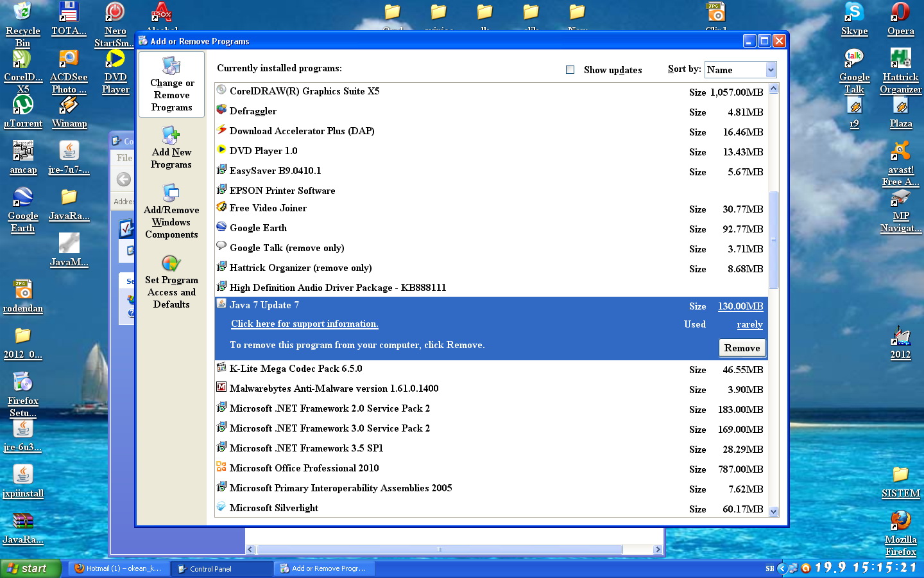Select Plaza desktop shortcut
Image resolution: width=924 pixels, height=578 pixels.
(900, 111)
